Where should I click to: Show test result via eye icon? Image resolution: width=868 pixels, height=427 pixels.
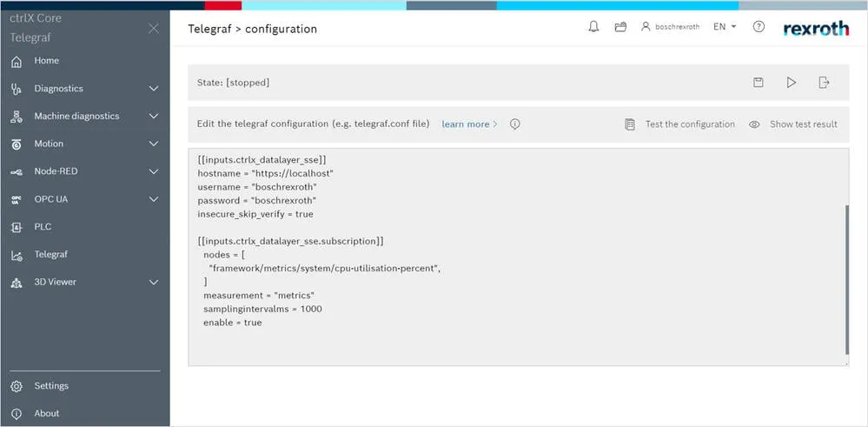(x=754, y=124)
